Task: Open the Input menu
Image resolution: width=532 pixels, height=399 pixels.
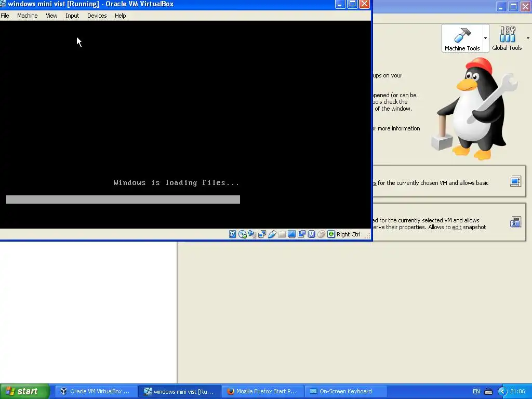Action: (x=72, y=16)
